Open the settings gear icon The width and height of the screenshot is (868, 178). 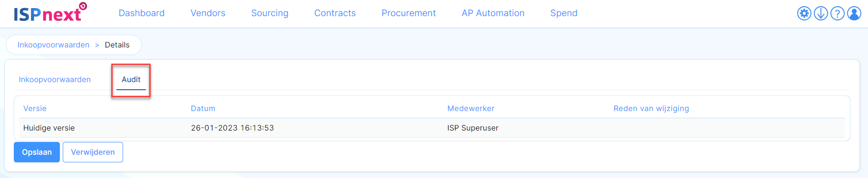pos(804,13)
